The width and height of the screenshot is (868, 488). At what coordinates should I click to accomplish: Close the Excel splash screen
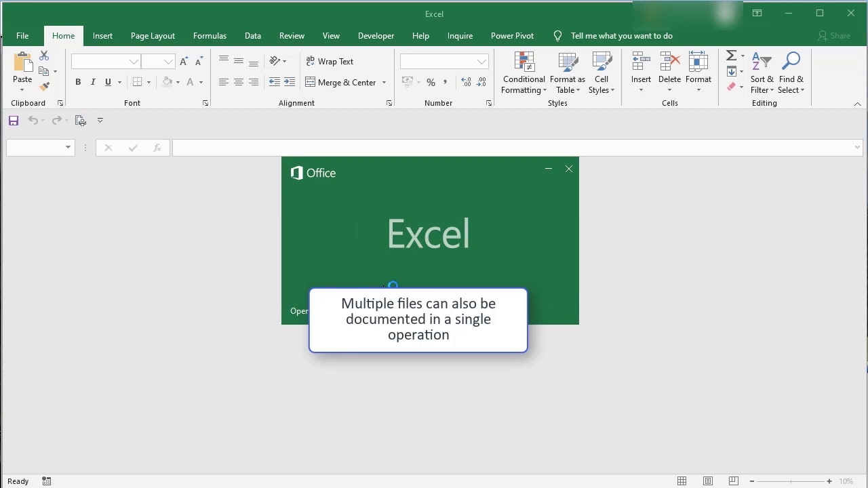[569, 169]
